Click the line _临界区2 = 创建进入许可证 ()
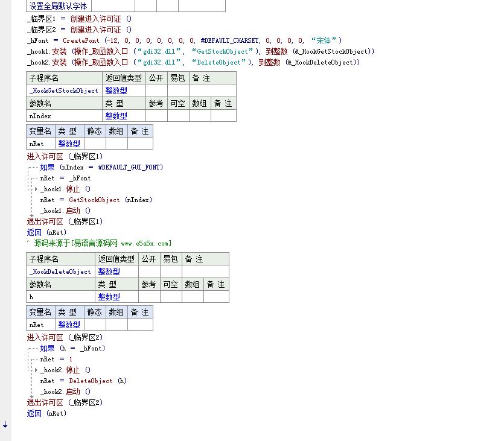 click(x=80, y=30)
